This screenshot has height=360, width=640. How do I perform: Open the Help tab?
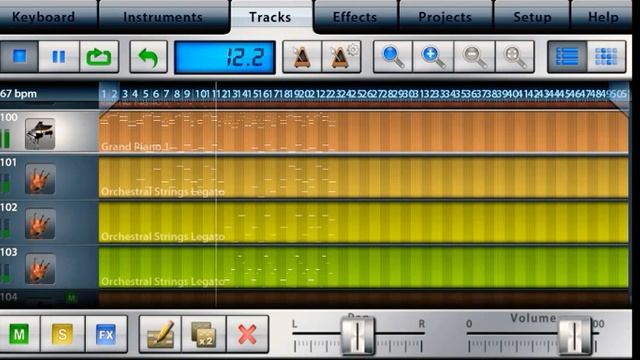[x=602, y=17]
